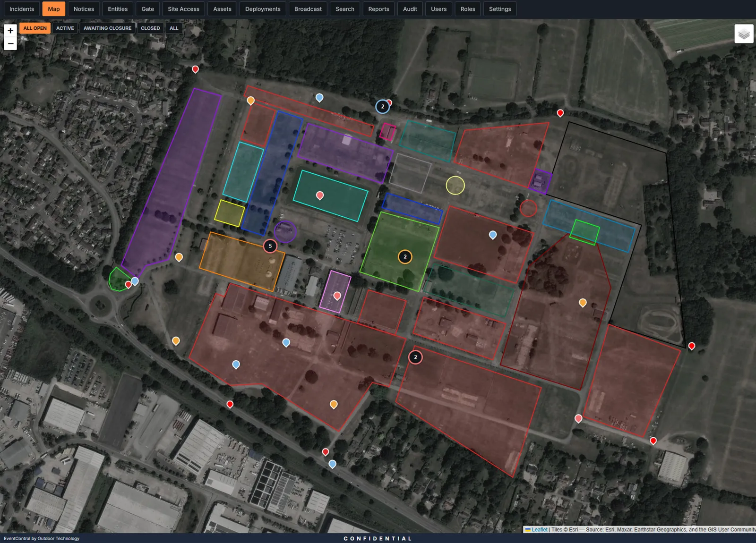
Task: Open the red-ringed cluster of 2 below center
Action: tap(415, 357)
